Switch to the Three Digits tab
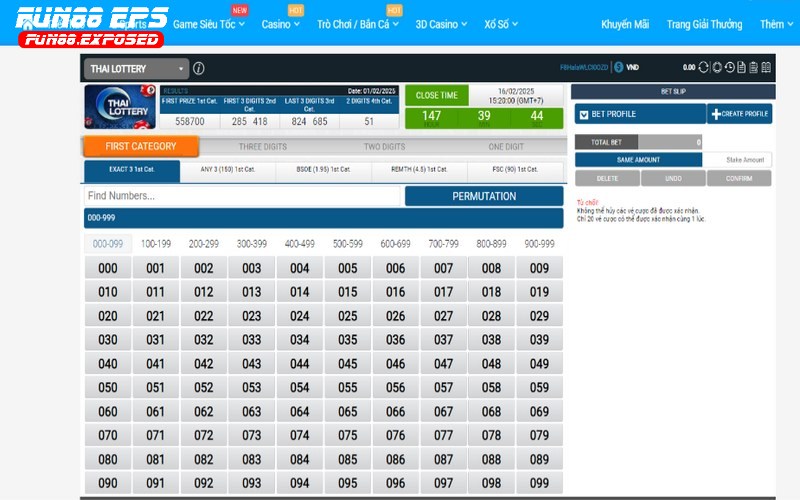The image size is (800, 500). [263, 146]
